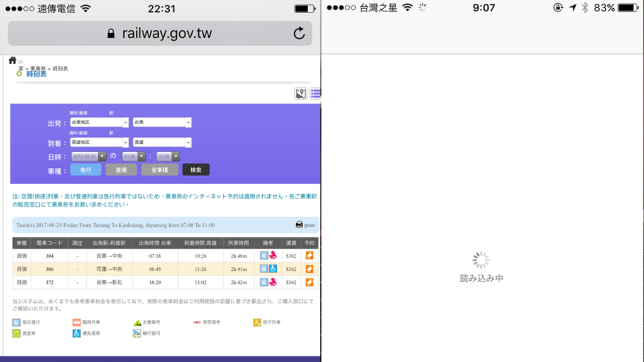The width and height of the screenshot is (644, 362).
Task: Open the purple list menu icon
Action: 316,94
